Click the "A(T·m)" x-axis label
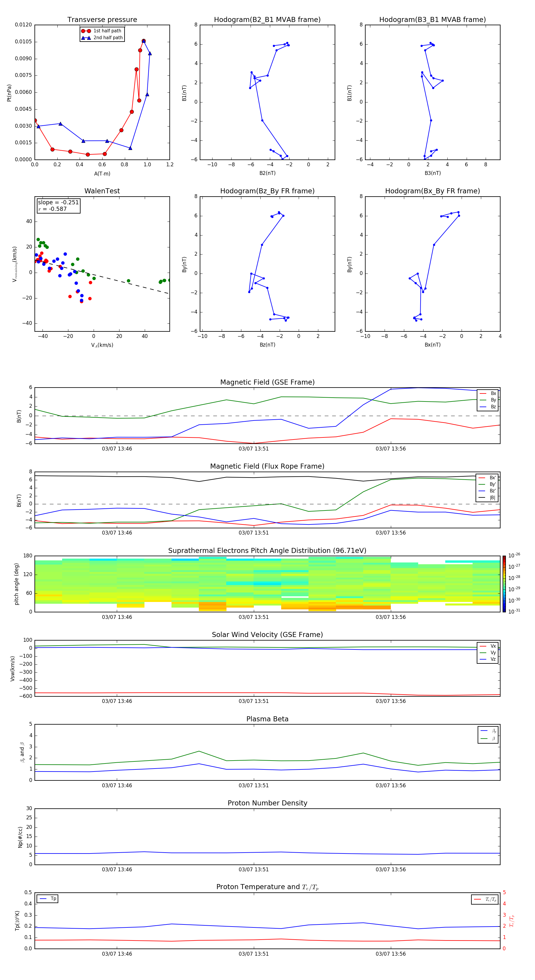 coord(102,174)
